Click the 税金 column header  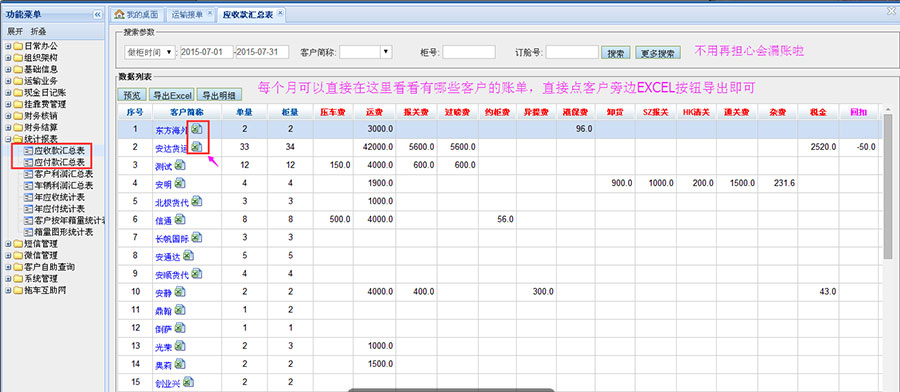pos(818,112)
